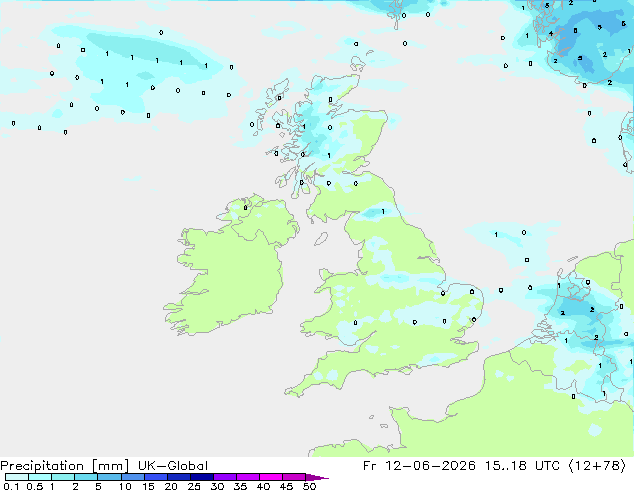Click the "15" legend label
Viewport: 634px width, 490px height.
(148, 486)
